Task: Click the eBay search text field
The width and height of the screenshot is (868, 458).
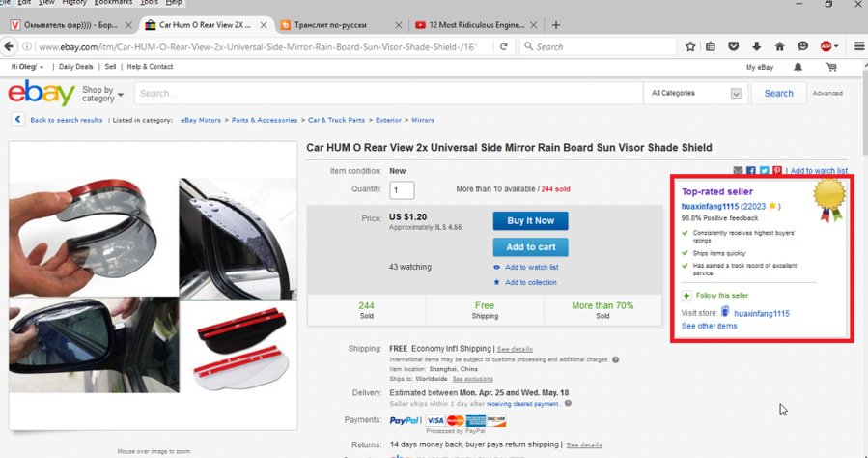Action: pos(388,93)
